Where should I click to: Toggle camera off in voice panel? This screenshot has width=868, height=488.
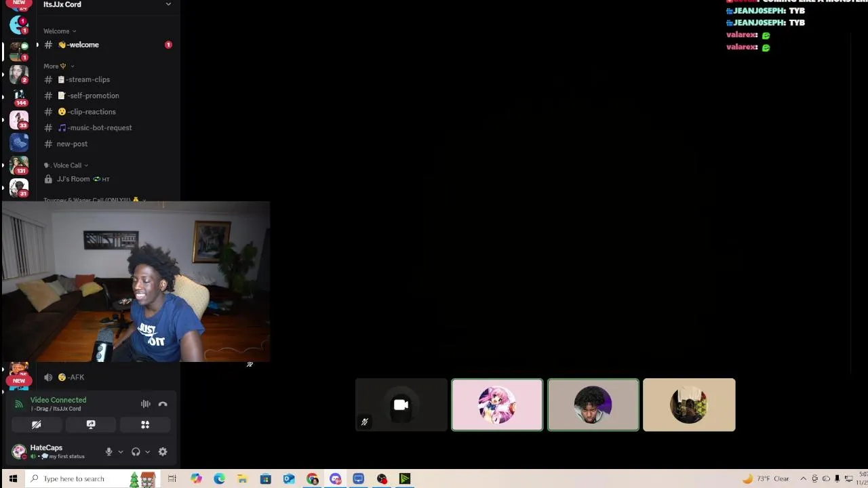coord(37,424)
